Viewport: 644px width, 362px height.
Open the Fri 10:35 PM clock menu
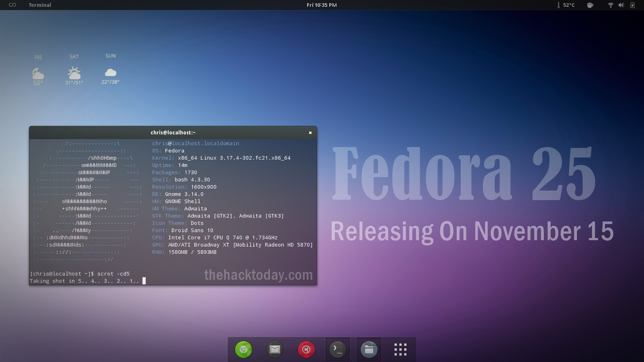(x=321, y=5)
